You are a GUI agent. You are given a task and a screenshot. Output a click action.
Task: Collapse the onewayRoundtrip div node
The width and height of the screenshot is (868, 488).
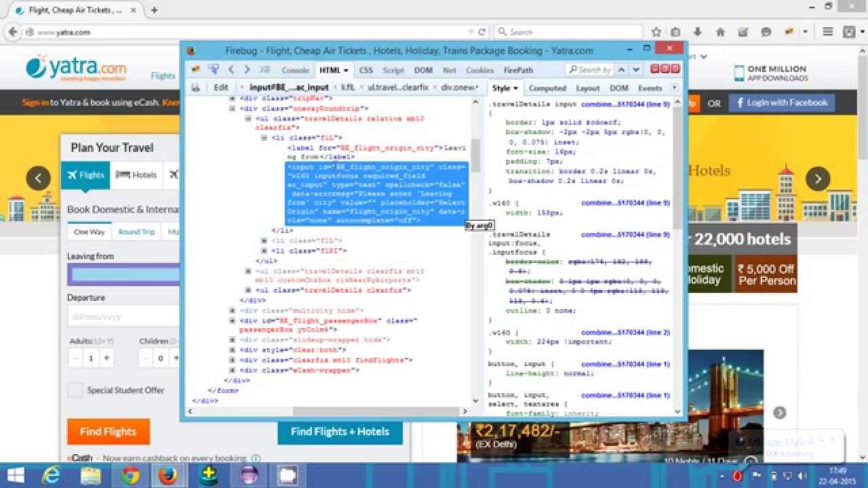pyautogui.click(x=232, y=108)
